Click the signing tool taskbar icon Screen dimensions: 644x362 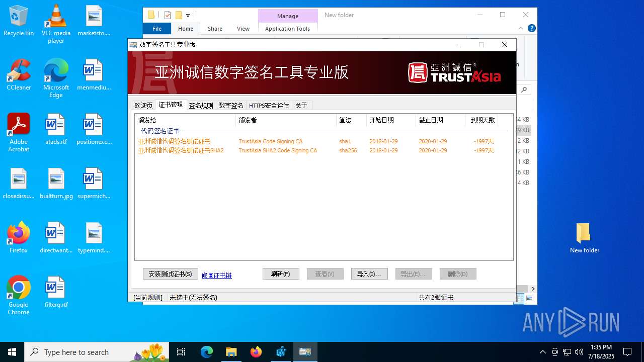[305, 352]
